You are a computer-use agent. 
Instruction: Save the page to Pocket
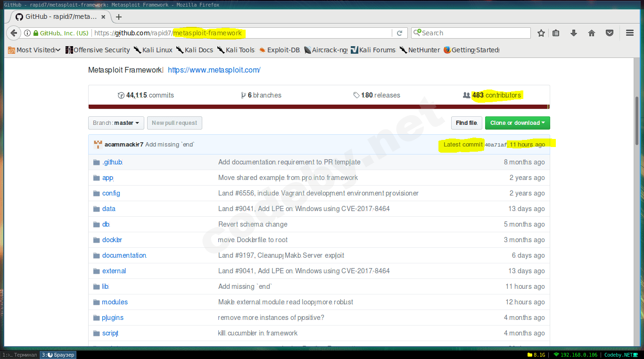click(x=610, y=33)
